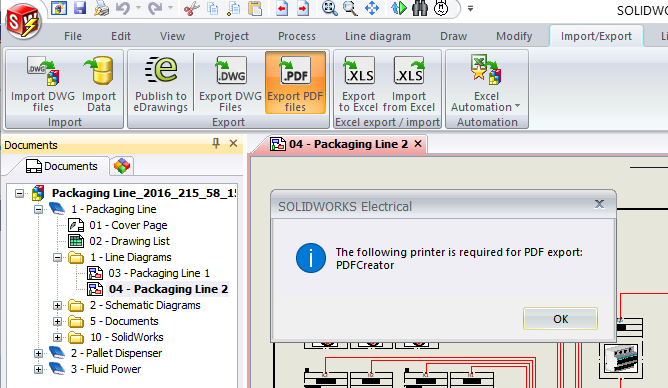Open project manager icon in quick access toolbar

point(59,8)
